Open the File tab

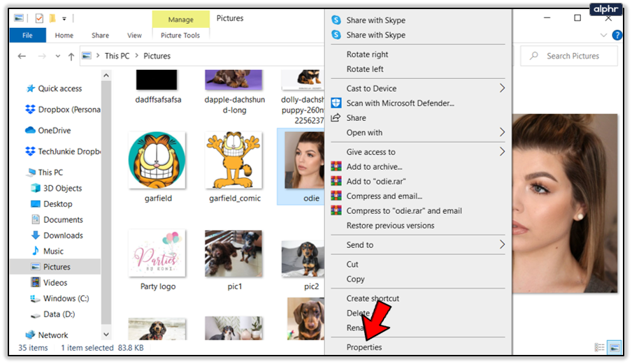click(x=27, y=36)
